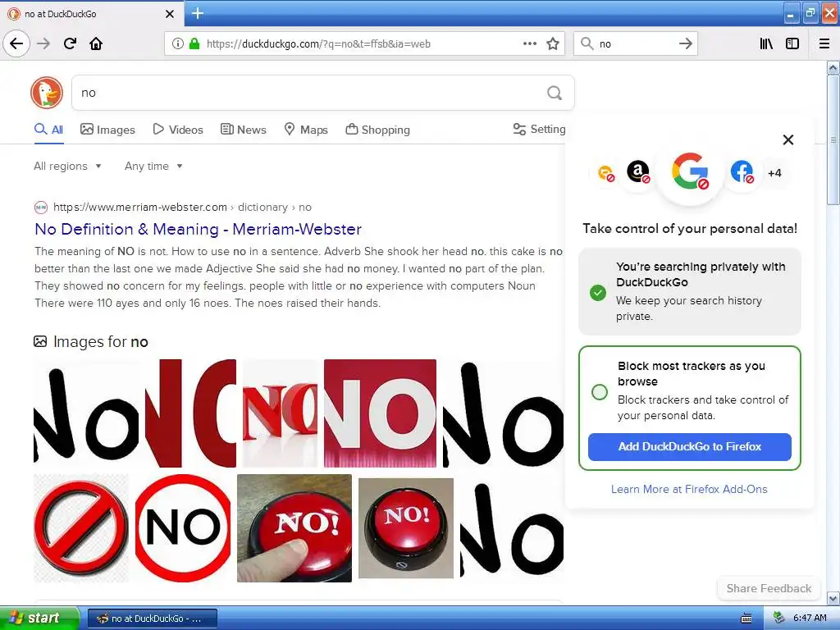This screenshot has width=840, height=630.
Task: Click the 6:47 AM taskbar clock
Action: tap(810, 619)
